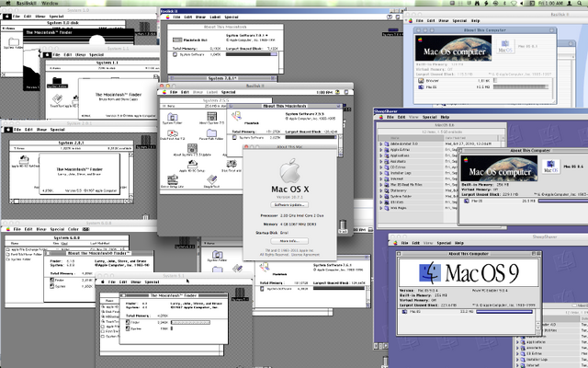This screenshot has width=588, height=368.
Task: Open macOS Spotlight search icon
Action: (580, 3)
